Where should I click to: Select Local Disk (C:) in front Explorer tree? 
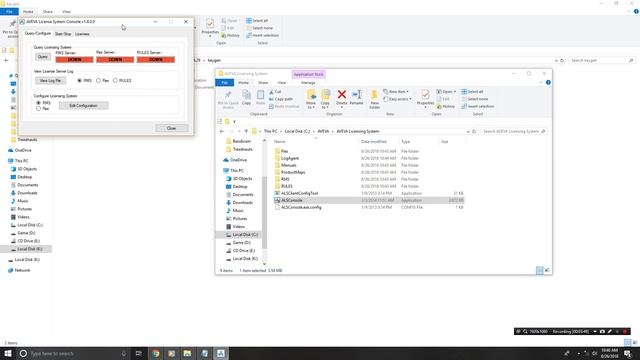(245, 235)
